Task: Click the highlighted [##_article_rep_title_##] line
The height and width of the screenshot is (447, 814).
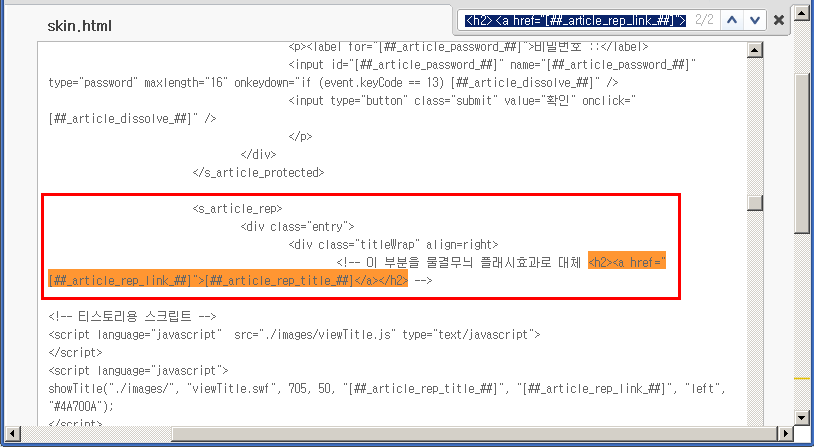Action: click(228, 281)
